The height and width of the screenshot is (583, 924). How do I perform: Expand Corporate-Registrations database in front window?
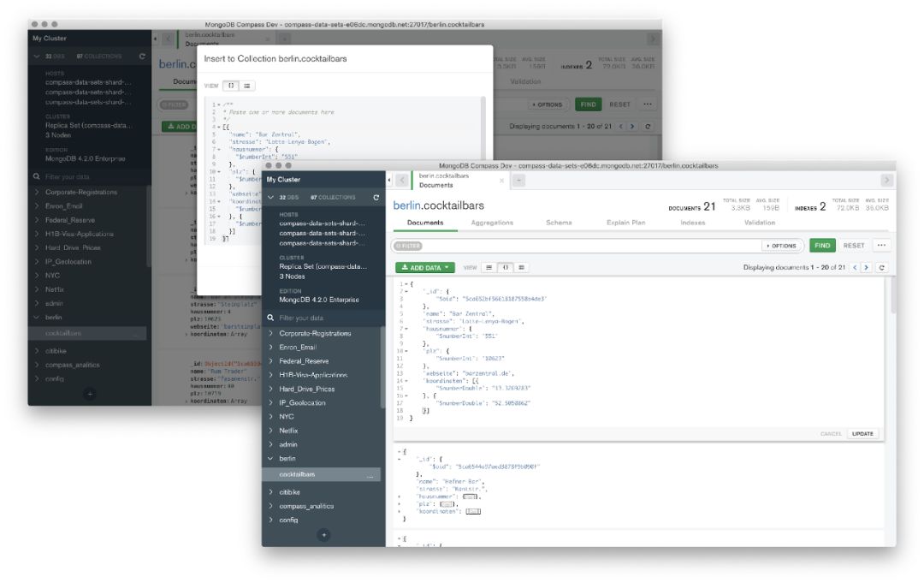(270, 334)
